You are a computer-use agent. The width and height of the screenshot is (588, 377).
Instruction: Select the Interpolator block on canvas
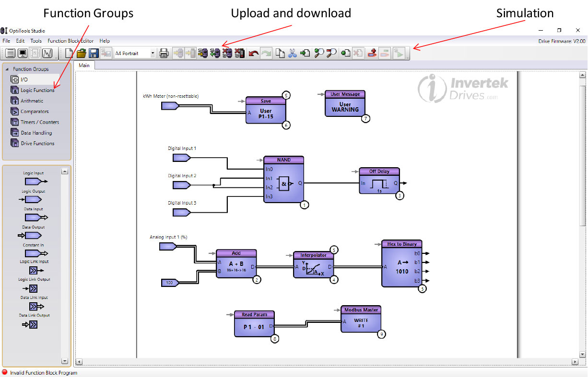point(313,265)
